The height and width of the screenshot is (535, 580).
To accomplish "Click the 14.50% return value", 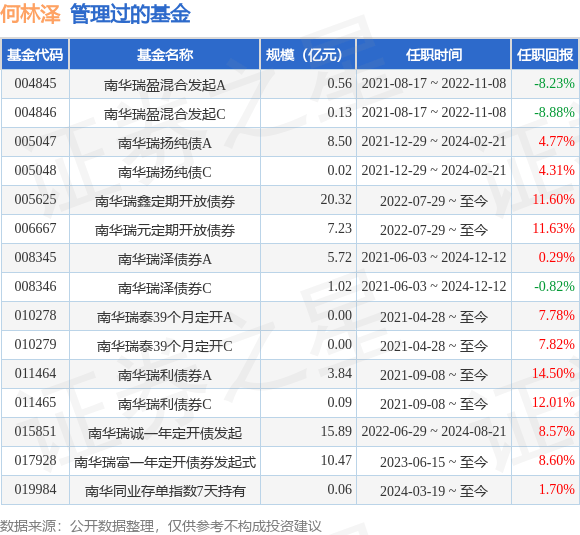I will [553, 373].
